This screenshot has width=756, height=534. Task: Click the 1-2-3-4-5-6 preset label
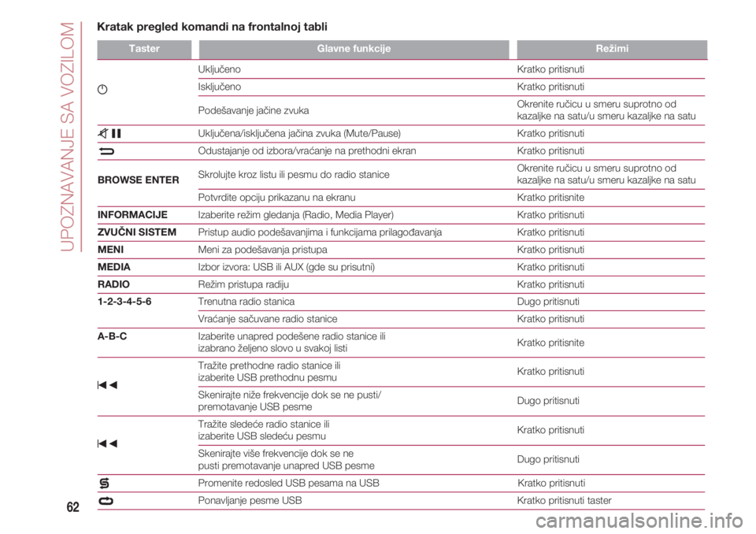(x=124, y=302)
